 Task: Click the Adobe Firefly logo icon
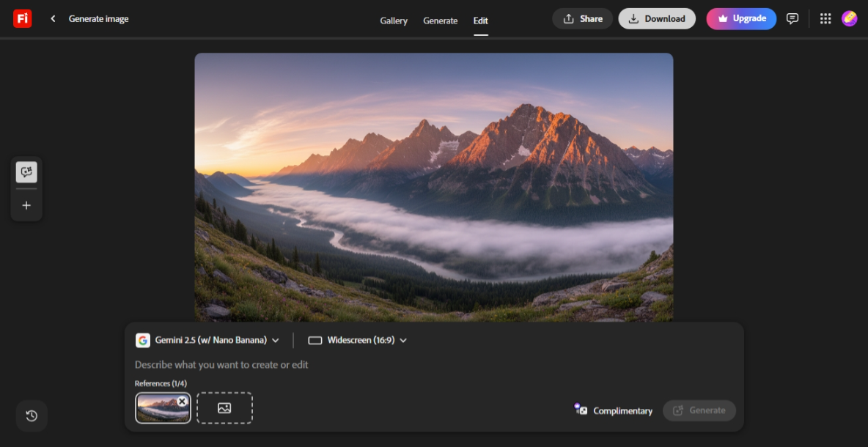pyautogui.click(x=22, y=19)
